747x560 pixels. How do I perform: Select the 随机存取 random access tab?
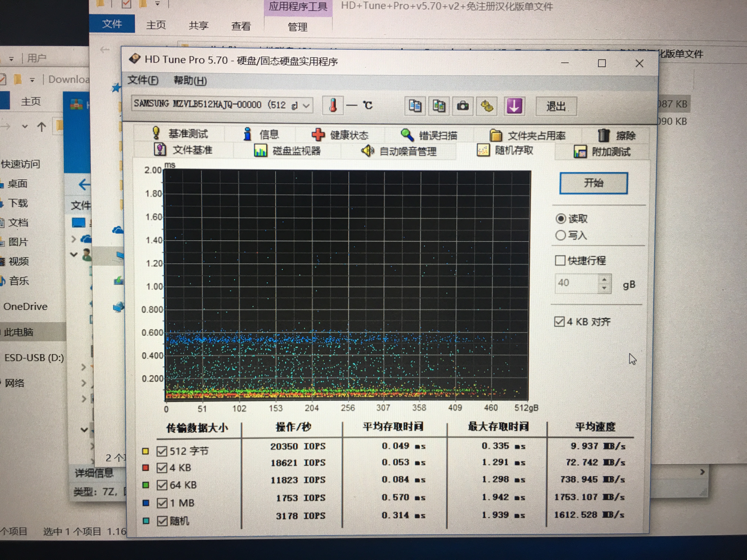[505, 150]
